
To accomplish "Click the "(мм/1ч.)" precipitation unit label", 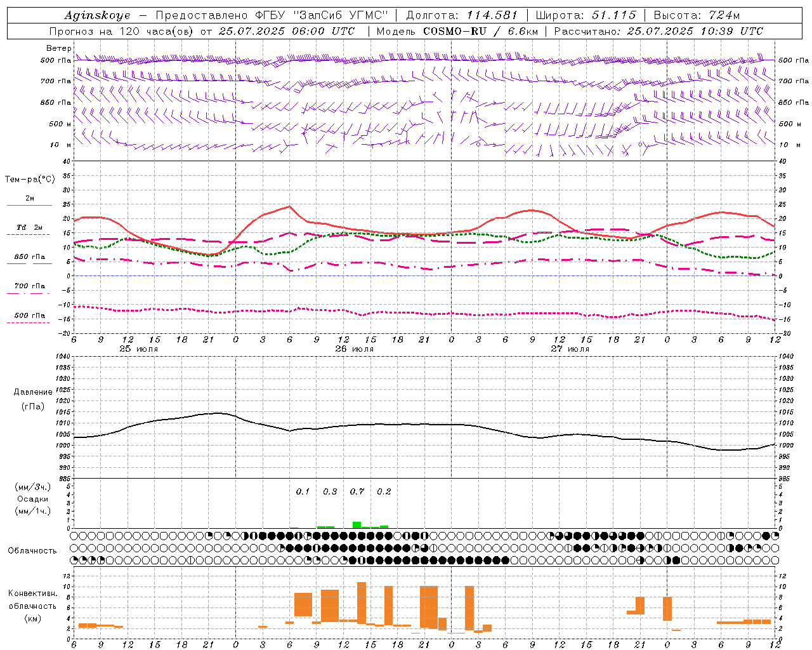I will click(x=32, y=511).
